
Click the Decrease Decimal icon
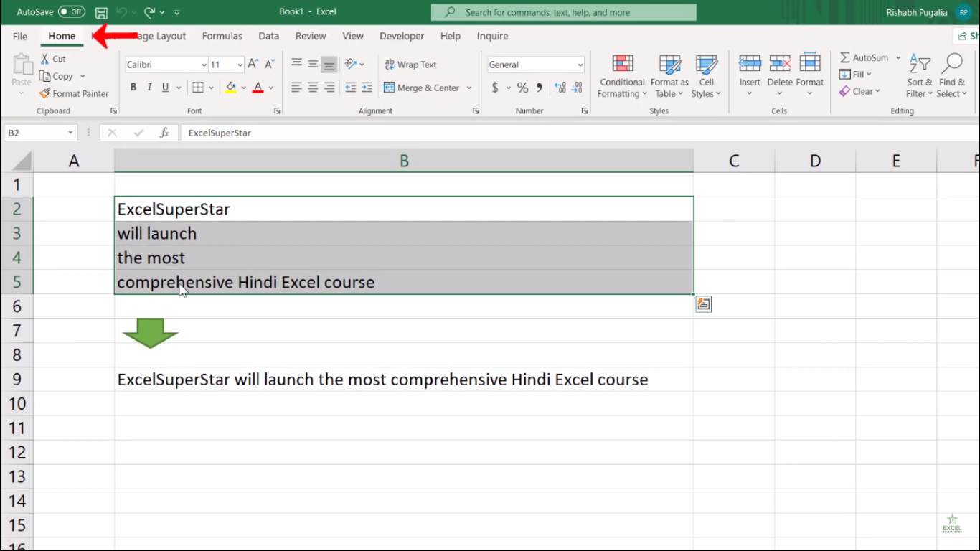pos(576,88)
